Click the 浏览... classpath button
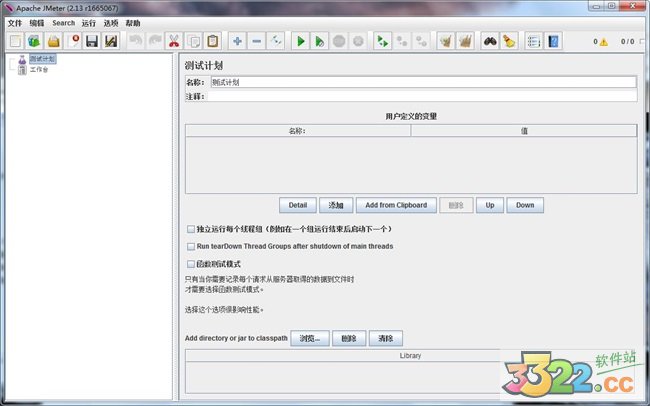This screenshot has width=650, height=406. point(310,338)
